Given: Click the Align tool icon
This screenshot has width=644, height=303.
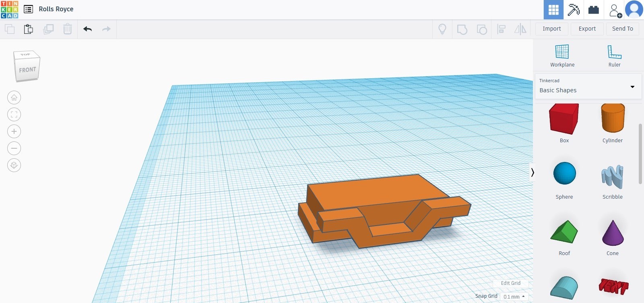Looking at the screenshot, I should 501,29.
